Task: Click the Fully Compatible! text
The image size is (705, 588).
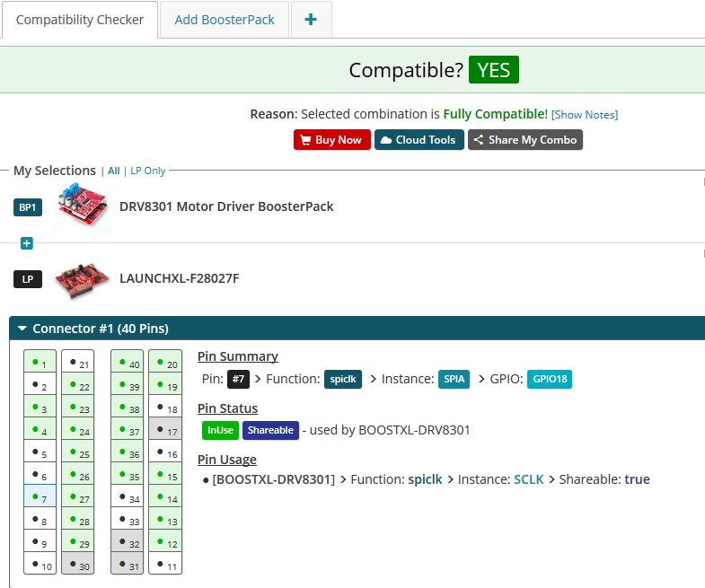Action: [x=496, y=114]
